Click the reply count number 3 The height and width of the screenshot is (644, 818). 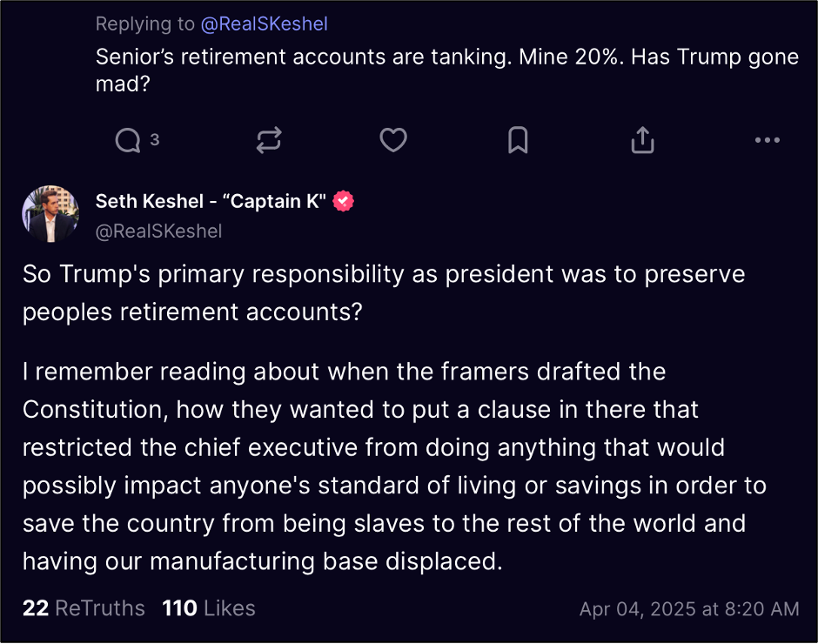tap(154, 138)
